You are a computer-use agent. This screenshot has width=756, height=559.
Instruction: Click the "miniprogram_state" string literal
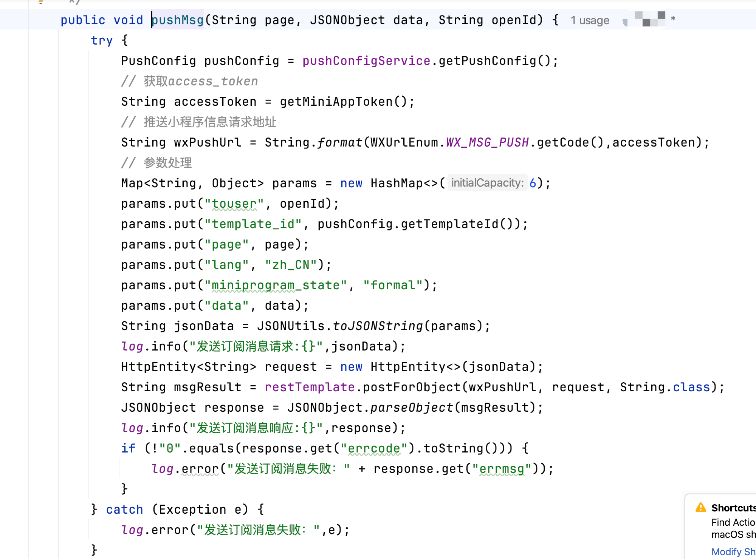(x=276, y=285)
